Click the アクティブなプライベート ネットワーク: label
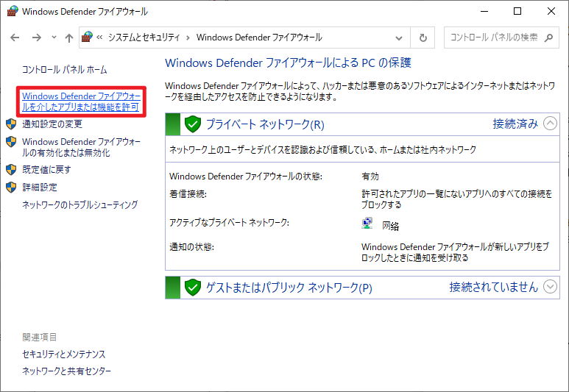The image size is (569, 392). click(x=230, y=223)
